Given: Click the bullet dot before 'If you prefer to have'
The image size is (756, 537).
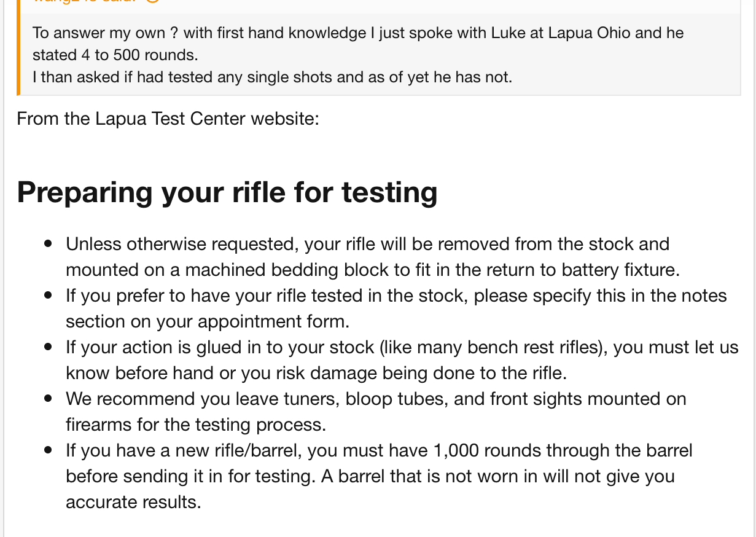Looking at the screenshot, I should tap(49, 296).
